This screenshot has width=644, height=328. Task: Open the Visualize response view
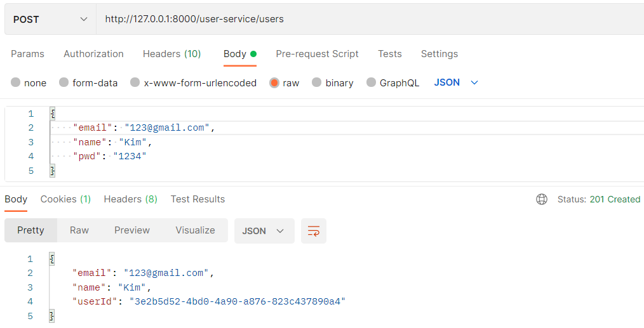tap(195, 230)
